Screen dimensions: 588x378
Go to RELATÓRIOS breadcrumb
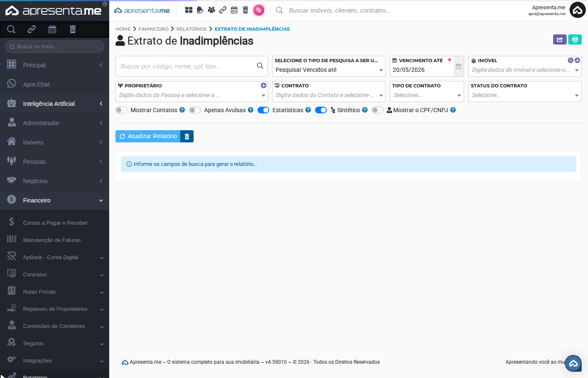pos(192,29)
